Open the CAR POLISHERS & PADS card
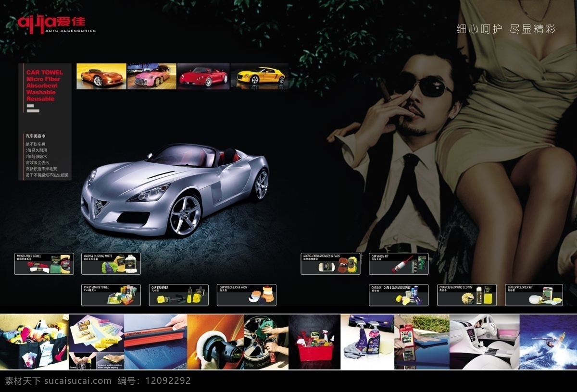Image resolution: width=577 pixels, height=392 pixels. [x=247, y=295]
